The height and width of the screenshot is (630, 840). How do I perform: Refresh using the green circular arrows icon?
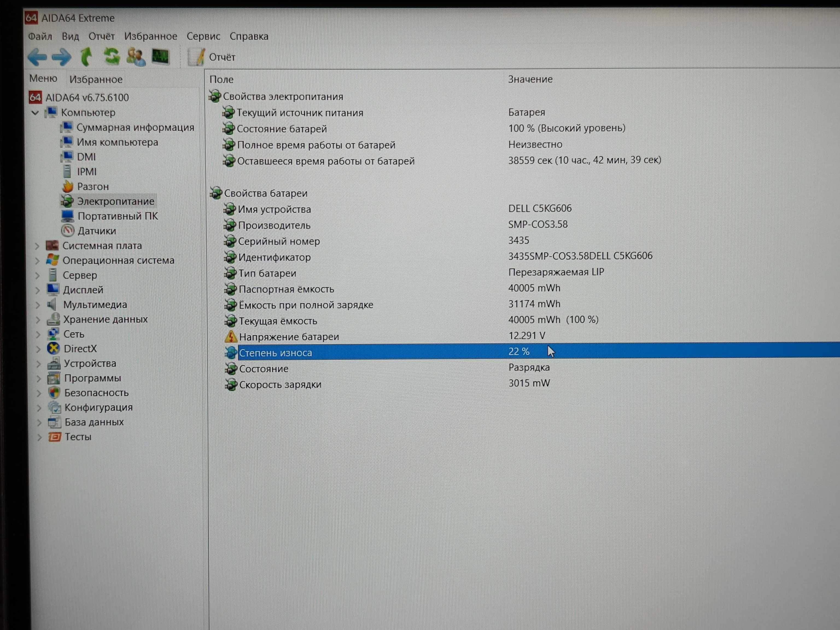click(x=112, y=57)
